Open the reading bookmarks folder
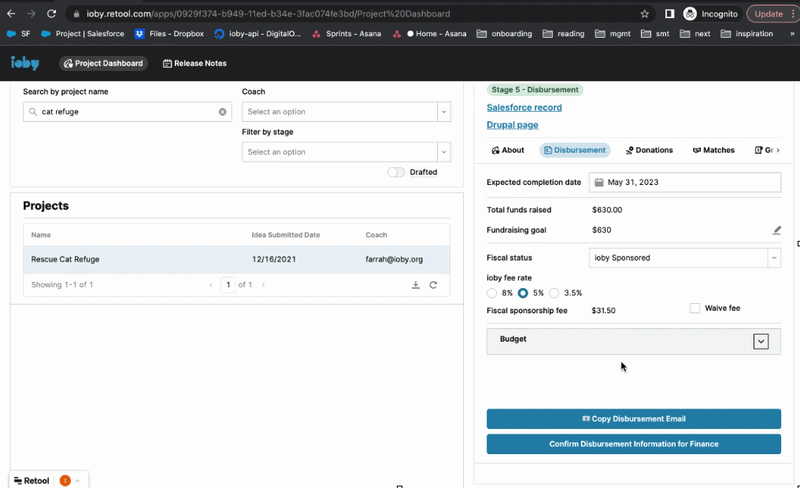The width and height of the screenshot is (800, 488). pyautogui.click(x=563, y=34)
